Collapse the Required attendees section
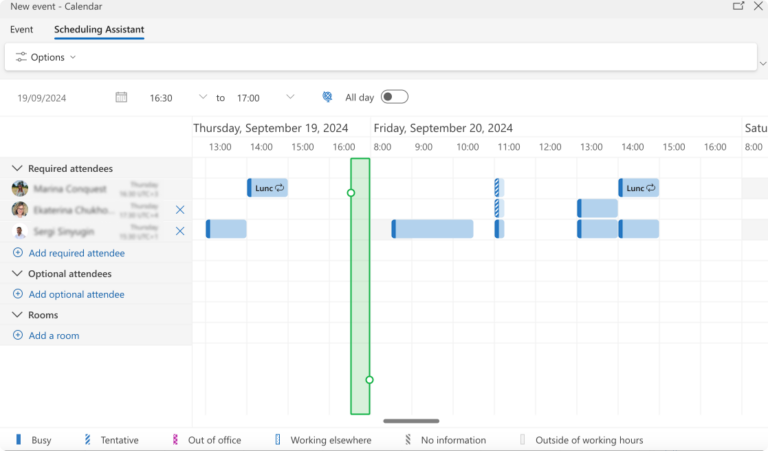Screen dimensions: 768x451 tap(17, 169)
